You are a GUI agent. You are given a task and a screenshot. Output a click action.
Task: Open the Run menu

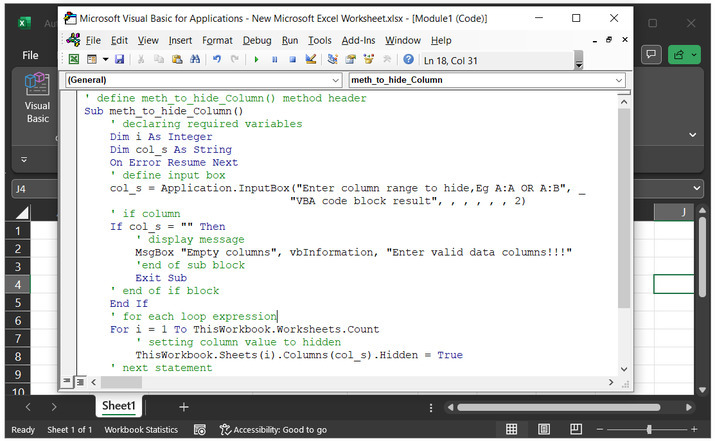[x=290, y=40]
